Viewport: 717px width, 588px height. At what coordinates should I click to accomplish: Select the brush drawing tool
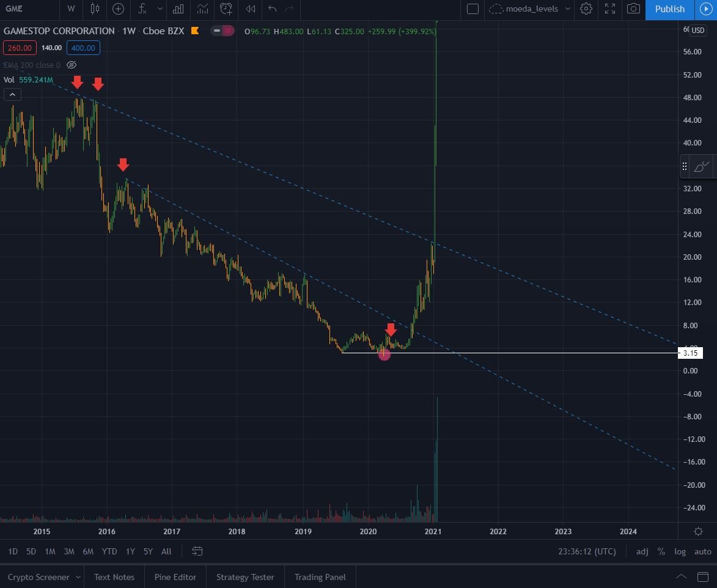(x=702, y=166)
